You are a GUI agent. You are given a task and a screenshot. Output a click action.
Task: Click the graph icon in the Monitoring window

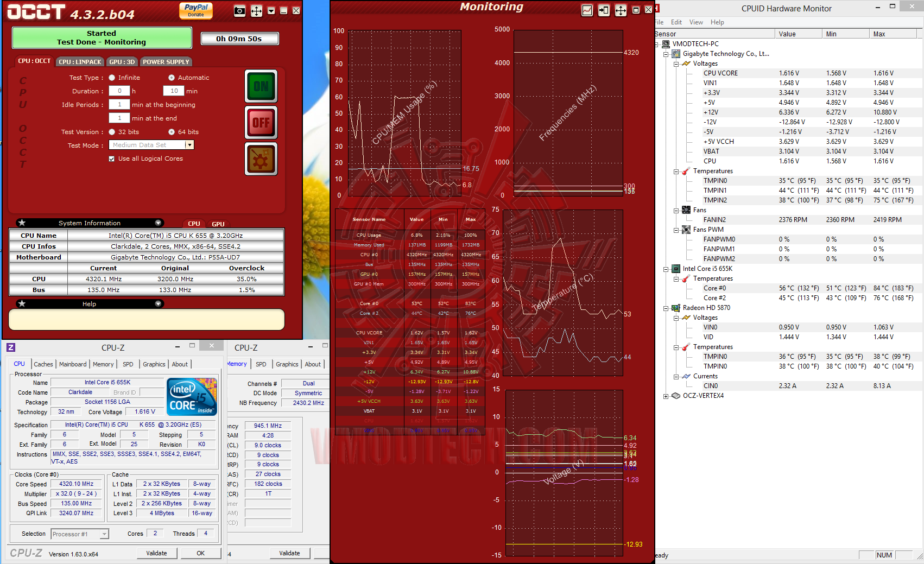coord(587,10)
